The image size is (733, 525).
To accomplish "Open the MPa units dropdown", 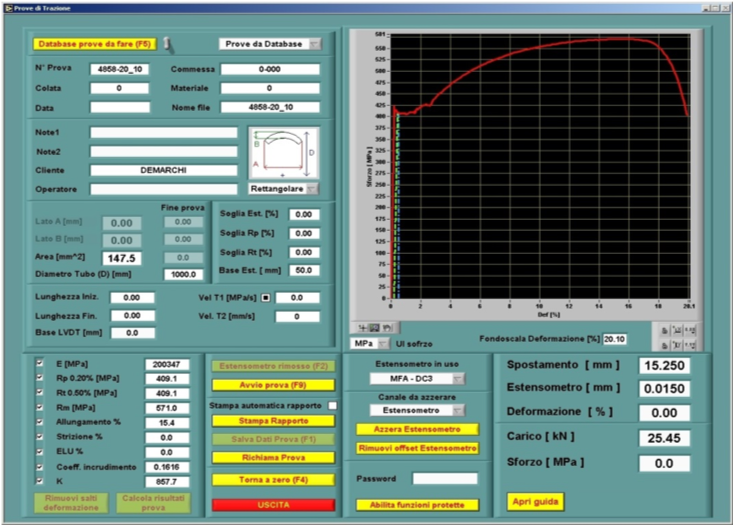I will (368, 342).
